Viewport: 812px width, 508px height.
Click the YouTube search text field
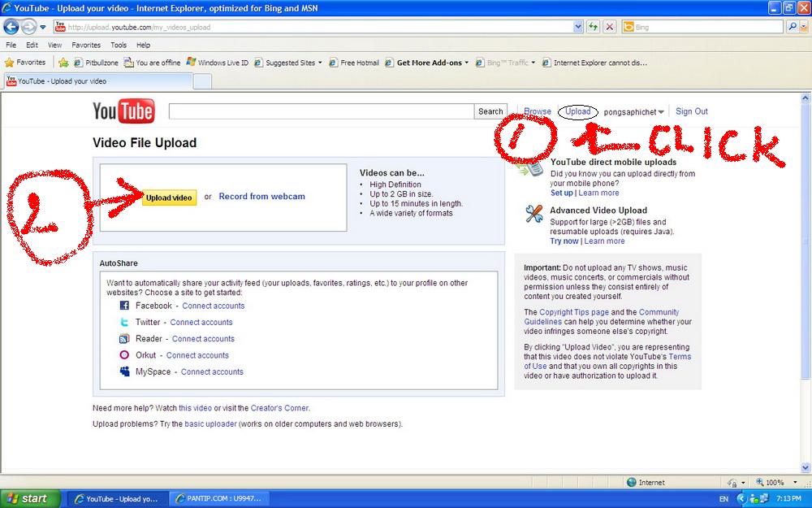[x=321, y=111]
